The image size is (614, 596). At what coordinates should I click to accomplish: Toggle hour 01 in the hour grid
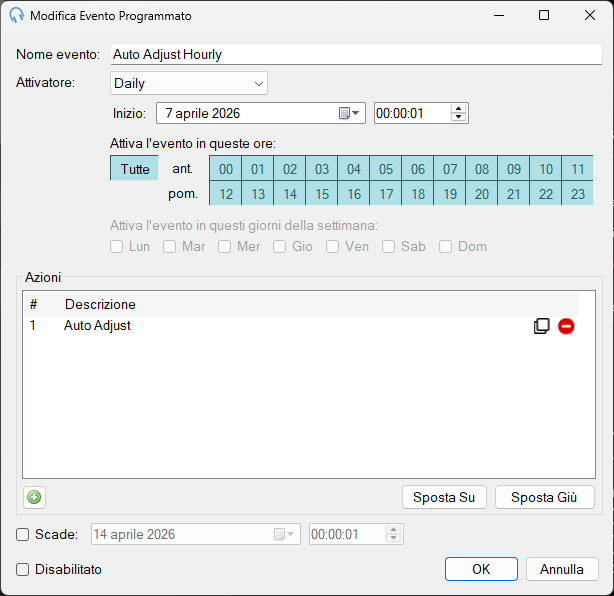pyautogui.click(x=258, y=168)
